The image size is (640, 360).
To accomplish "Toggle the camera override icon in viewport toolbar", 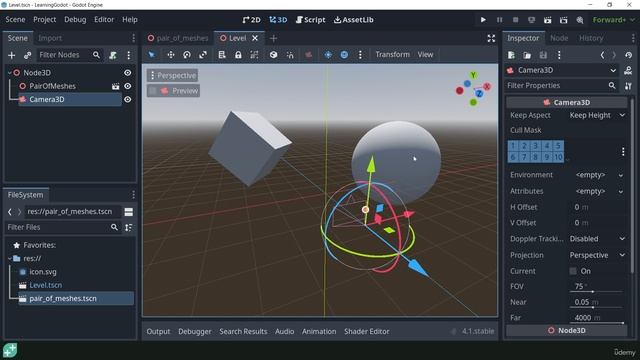I will (309, 55).
